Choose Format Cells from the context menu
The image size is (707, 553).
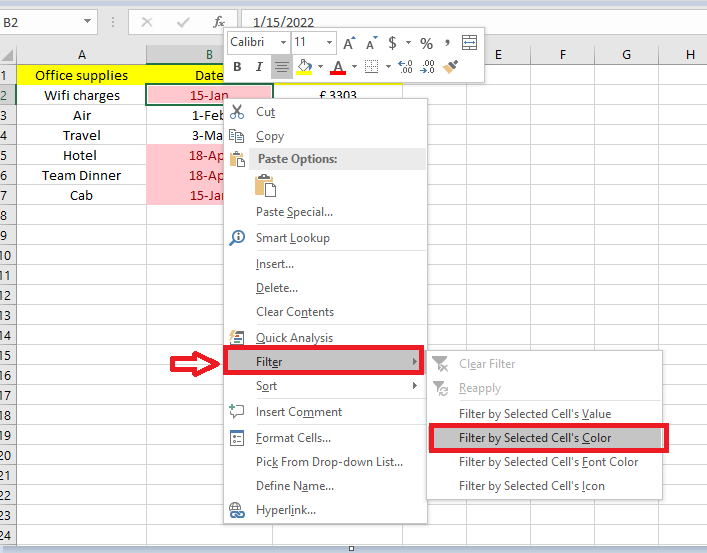point(293,438)
